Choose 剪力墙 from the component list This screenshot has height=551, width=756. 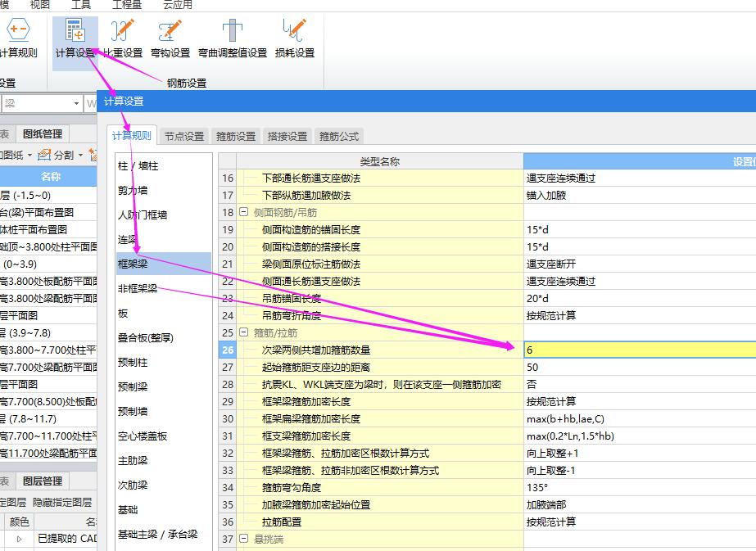pos(133,190)
